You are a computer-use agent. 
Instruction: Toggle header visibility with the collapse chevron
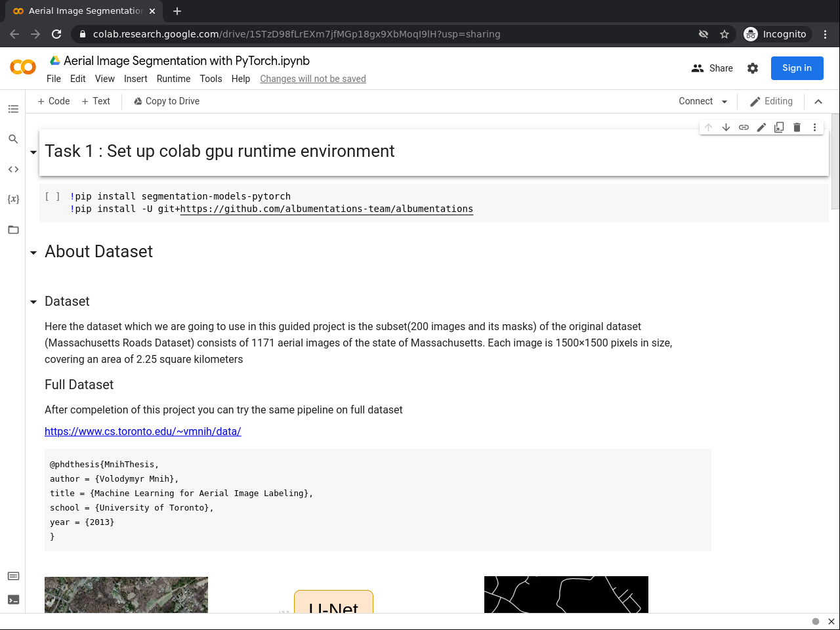[818, 102]
